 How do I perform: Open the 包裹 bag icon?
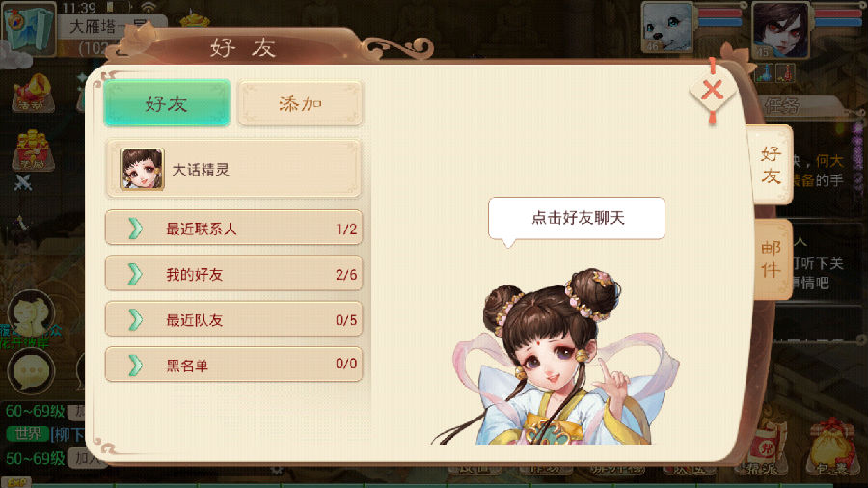pyautogui.click(x=833, y=448)
